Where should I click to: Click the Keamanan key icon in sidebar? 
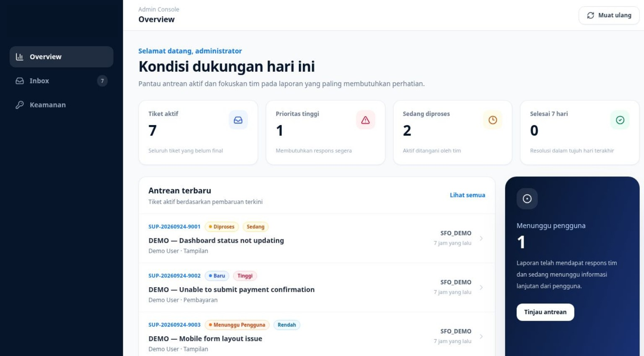click(x=20, y=105)
